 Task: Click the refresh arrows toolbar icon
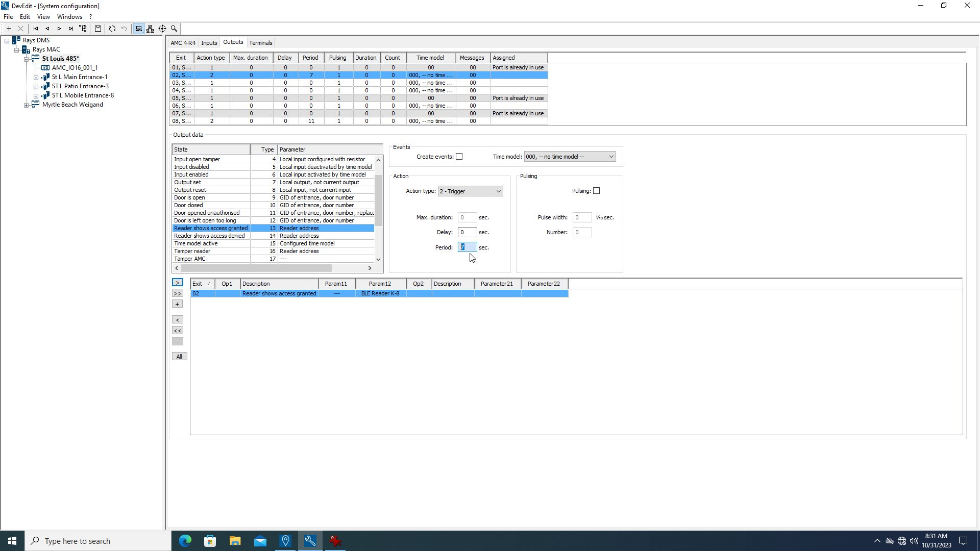[x=112, y=29]
